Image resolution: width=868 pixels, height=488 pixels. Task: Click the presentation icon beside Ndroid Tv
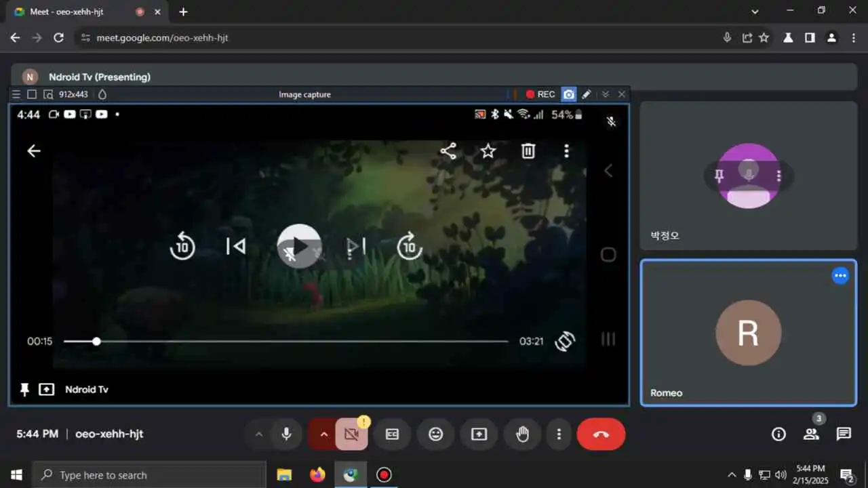click(x=46, y=390)
